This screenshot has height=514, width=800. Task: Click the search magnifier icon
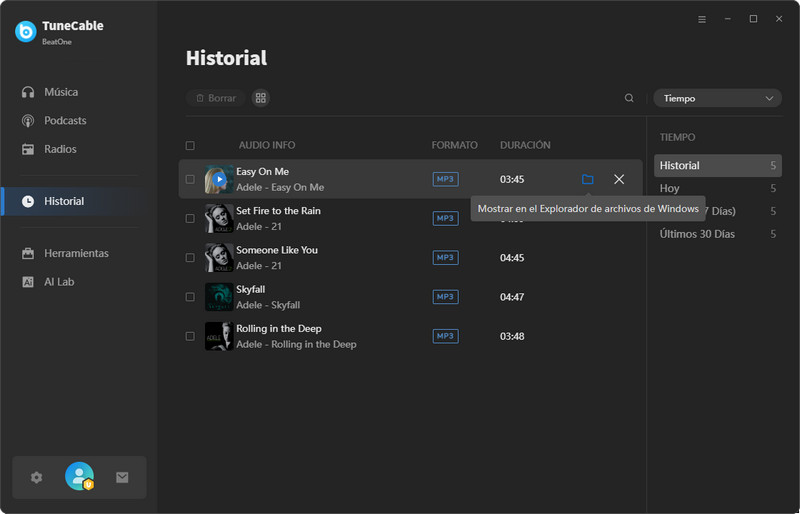(x=629, y=98)
